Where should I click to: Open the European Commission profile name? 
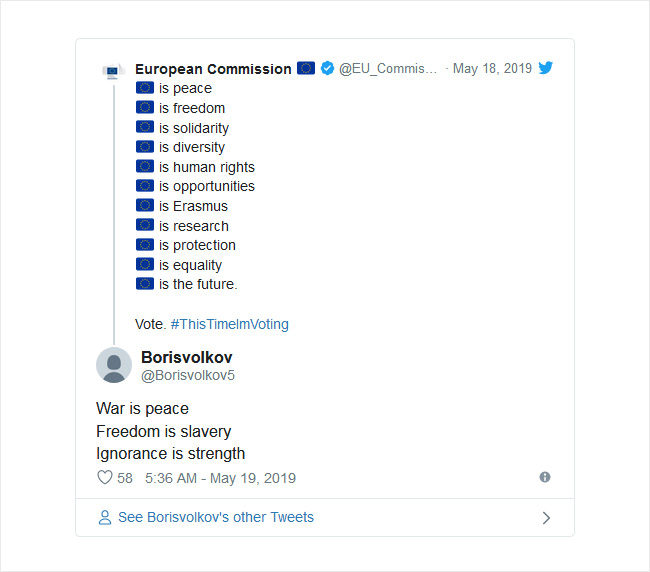[213, 69]
